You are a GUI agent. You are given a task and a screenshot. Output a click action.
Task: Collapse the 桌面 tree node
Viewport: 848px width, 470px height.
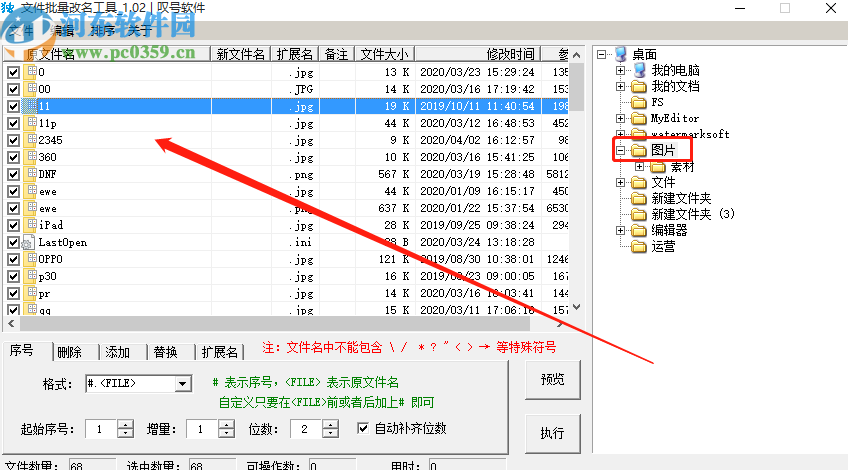tap(601, 54)
